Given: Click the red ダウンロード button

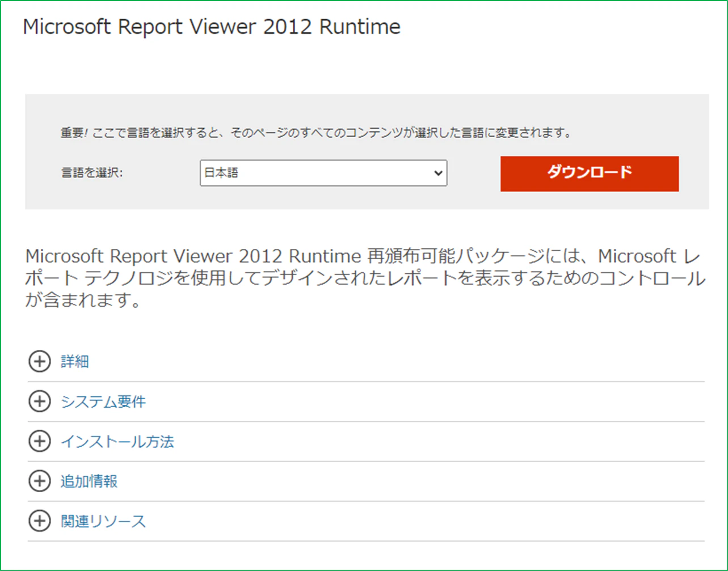Looking at the screenshot, I should pyautogui.click(x=589, y=174).
